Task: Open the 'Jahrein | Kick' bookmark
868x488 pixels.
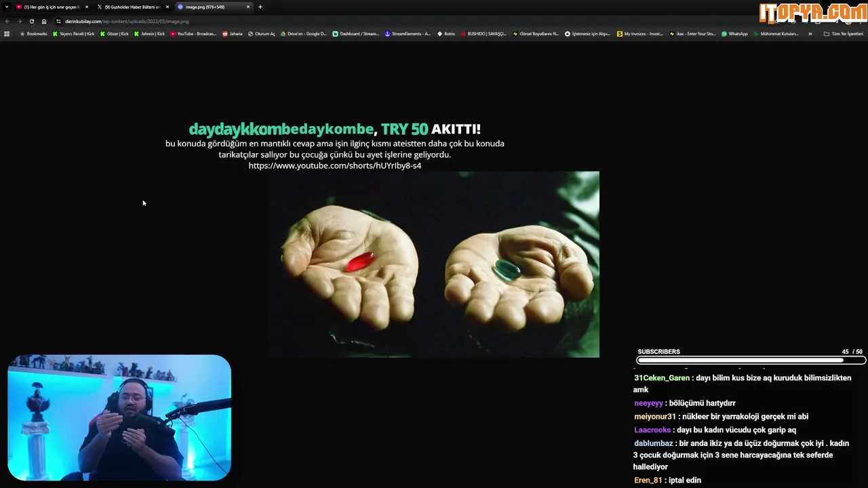Action: coord(149,33)
